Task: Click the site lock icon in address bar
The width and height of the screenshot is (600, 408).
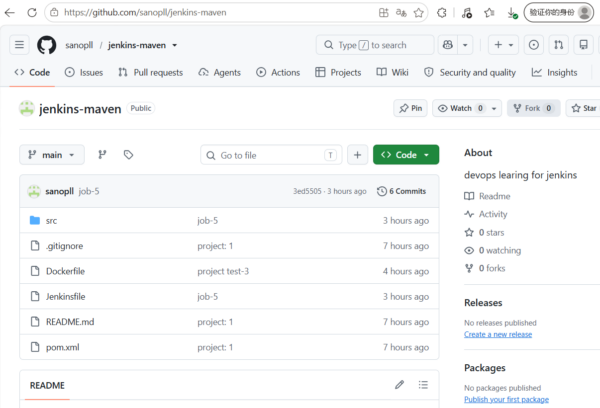Action: 54,13
